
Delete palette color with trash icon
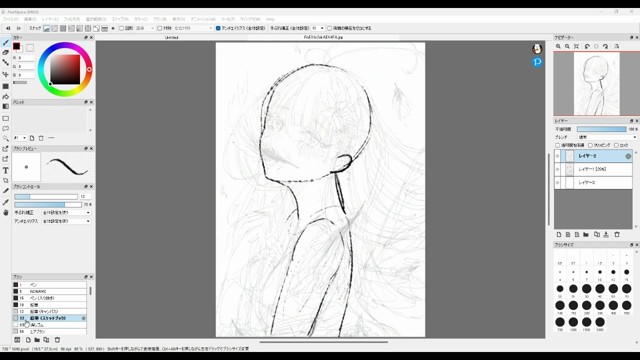tap(41, 138)
